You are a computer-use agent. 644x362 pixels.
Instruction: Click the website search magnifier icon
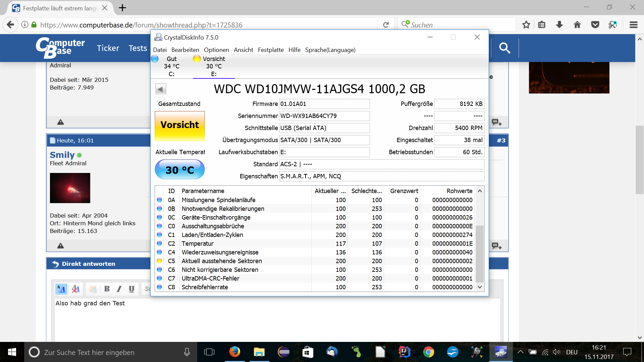coord(504,48)
